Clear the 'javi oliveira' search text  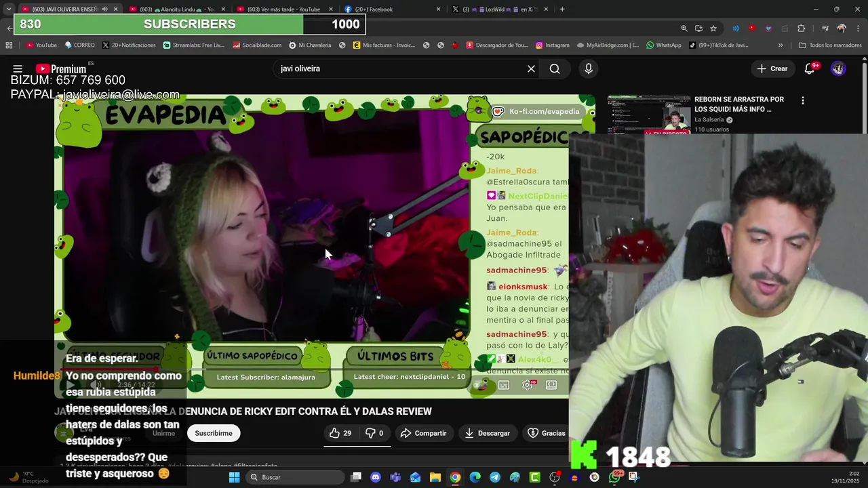[x=531, y=68]
